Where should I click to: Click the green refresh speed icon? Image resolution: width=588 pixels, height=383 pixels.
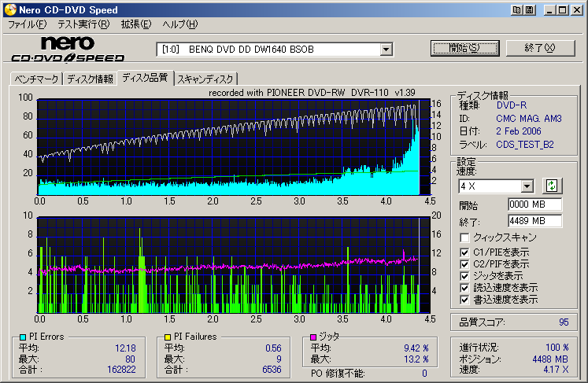click(x=552, y=186)
